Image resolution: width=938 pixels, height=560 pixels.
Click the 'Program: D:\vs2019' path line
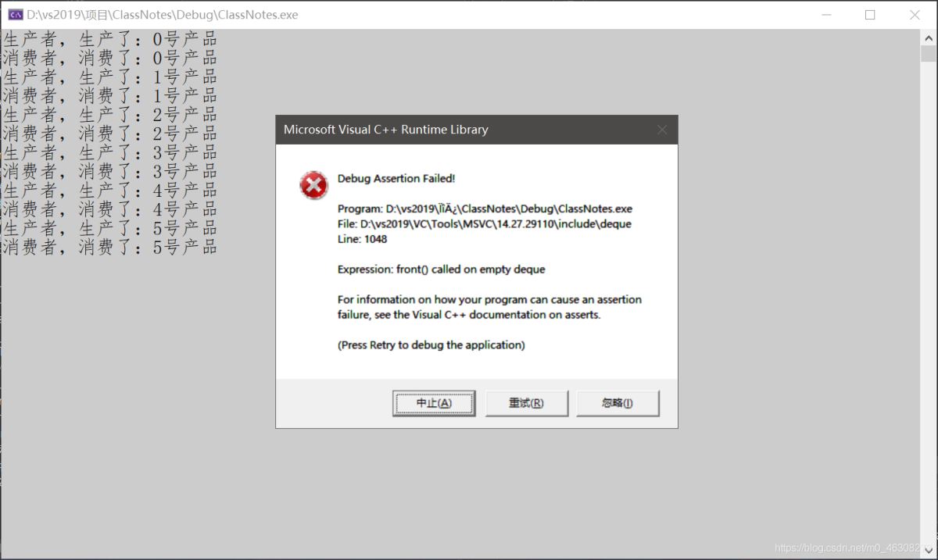(x=485, y=209)
